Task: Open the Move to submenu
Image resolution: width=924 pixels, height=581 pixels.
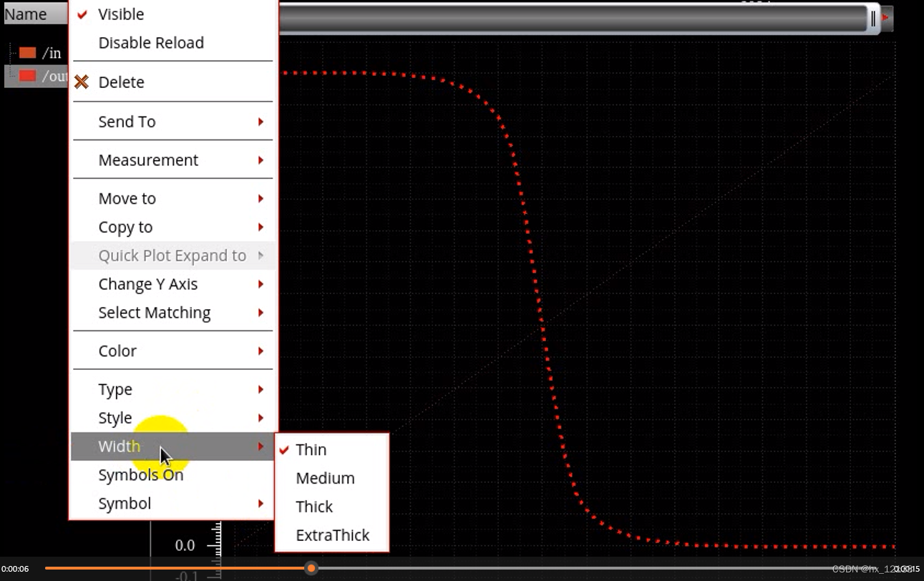Action: click(x=127, y=198)
